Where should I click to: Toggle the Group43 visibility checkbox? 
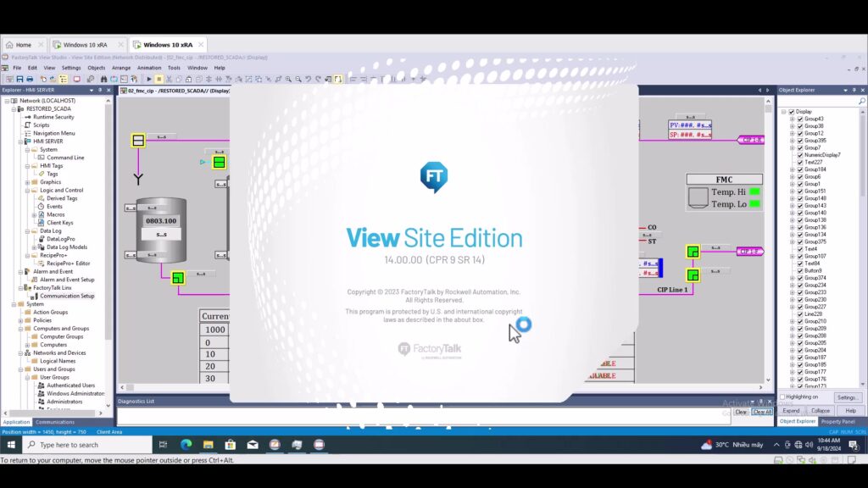[800, 119]
